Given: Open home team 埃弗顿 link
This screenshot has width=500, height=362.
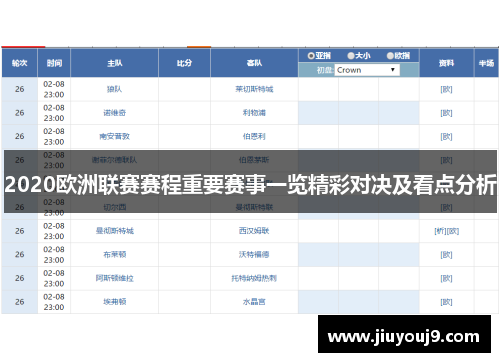Looking at the screenshot, I should (114, 302).
